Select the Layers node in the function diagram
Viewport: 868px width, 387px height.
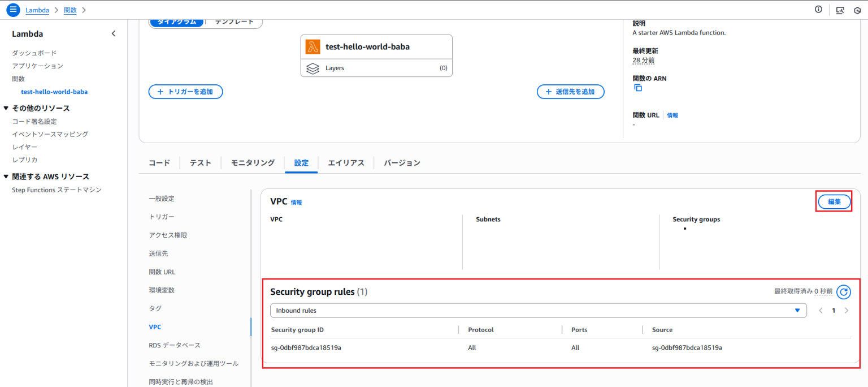pyautogui.click(x=376, y=68)
